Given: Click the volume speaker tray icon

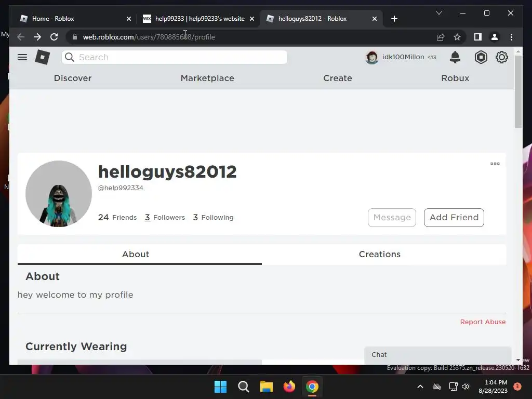Looking at the screenshot, I should click(x=465, y=387).
